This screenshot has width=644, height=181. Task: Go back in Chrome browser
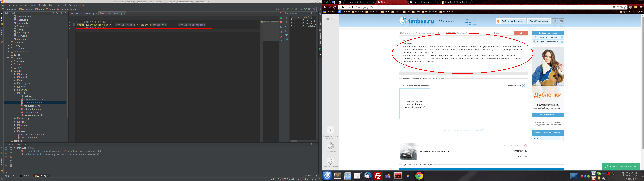click(x=325, y=7)
